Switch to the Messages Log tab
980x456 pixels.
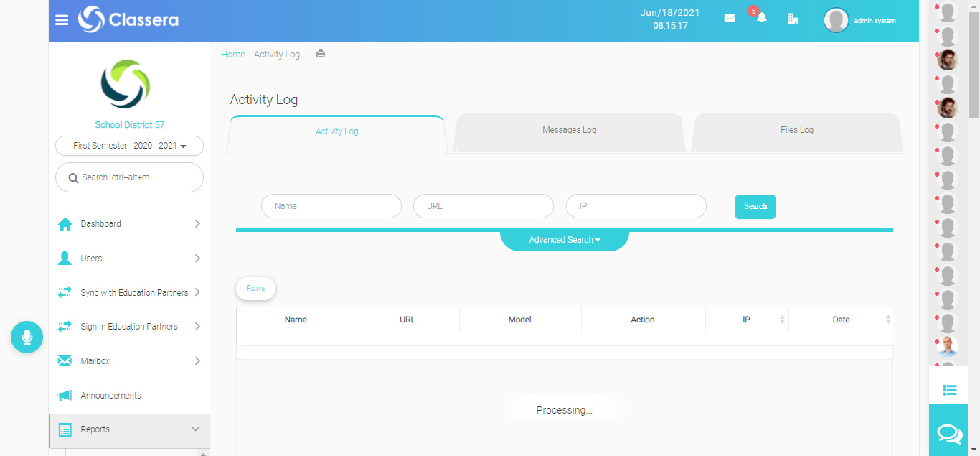(569, 131)
